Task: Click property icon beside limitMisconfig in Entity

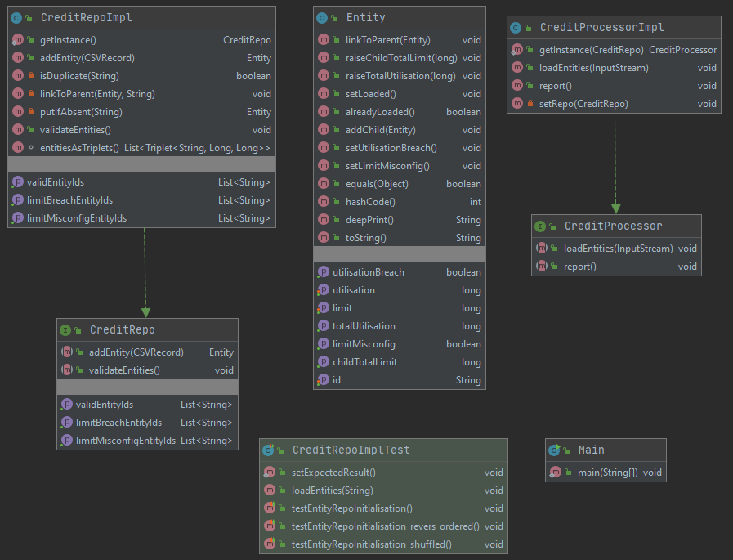Action: (x=323, y=344)
